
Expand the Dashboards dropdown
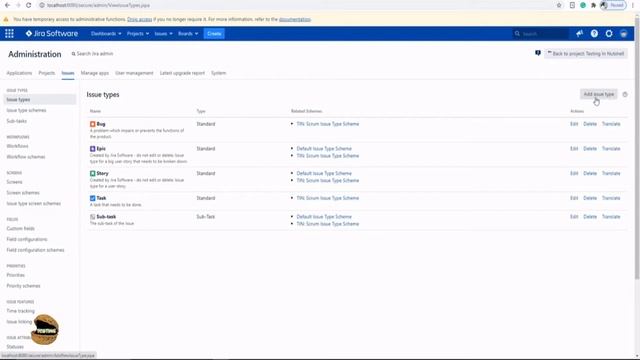coord(106,33)
